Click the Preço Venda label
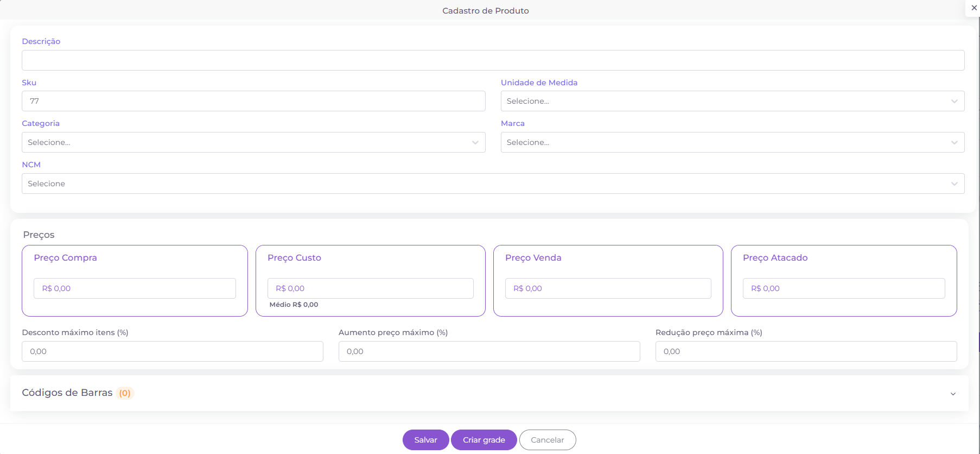Image resolution: width=980 pixels, height=454 pixels. (533, 258)
